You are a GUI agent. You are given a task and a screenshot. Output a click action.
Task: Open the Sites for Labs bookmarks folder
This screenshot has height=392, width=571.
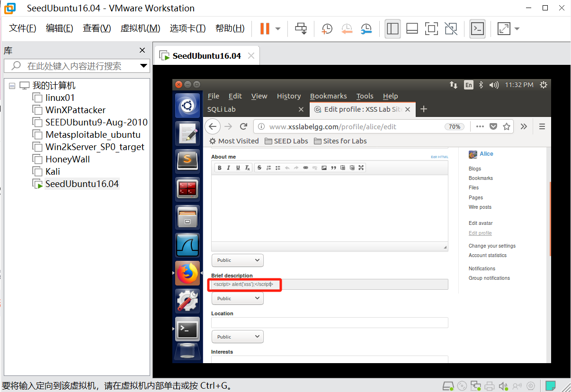(340, 141)
